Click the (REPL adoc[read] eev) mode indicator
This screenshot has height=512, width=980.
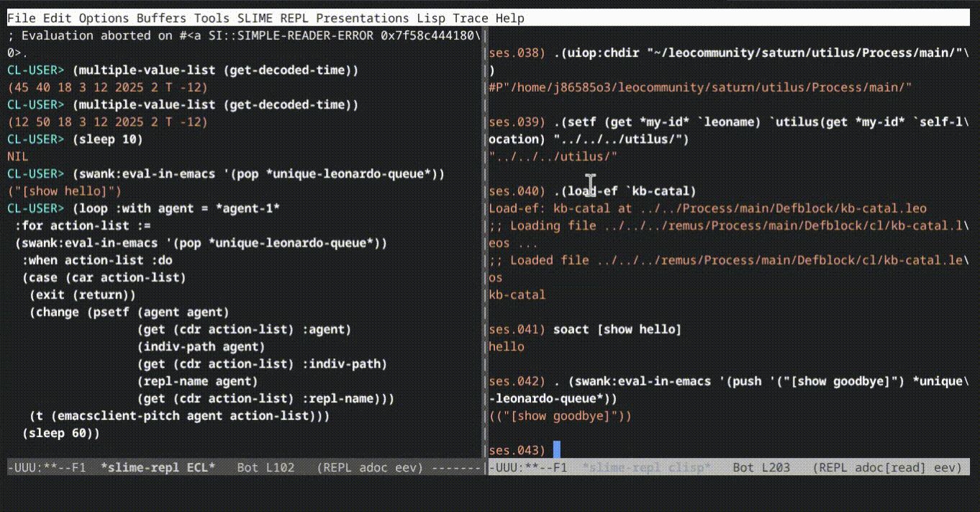[x=886, y=467]
